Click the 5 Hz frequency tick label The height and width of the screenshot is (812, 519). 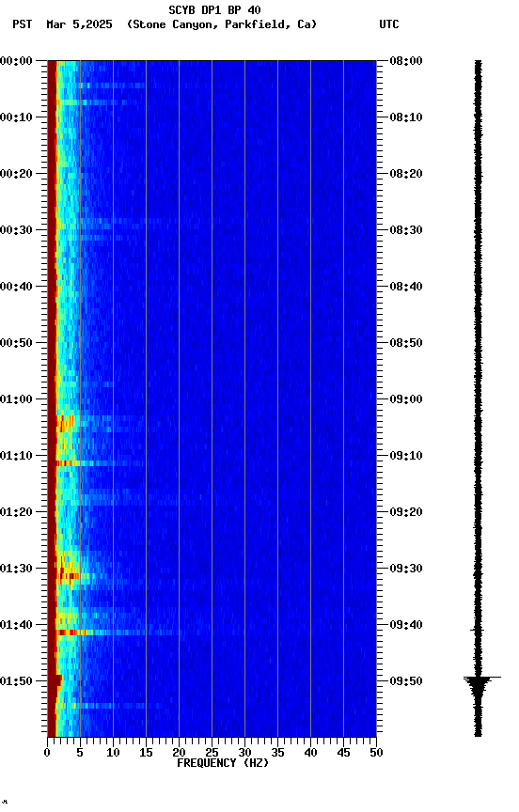click(x=80, y=753)
